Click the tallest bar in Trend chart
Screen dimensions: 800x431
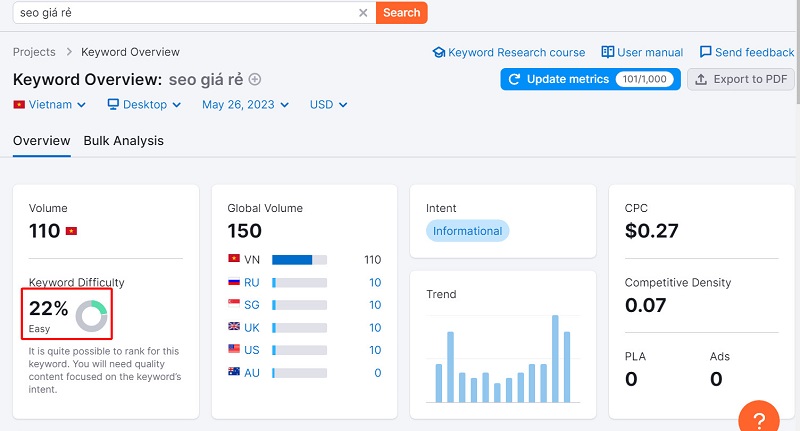[x=555, y=359]
